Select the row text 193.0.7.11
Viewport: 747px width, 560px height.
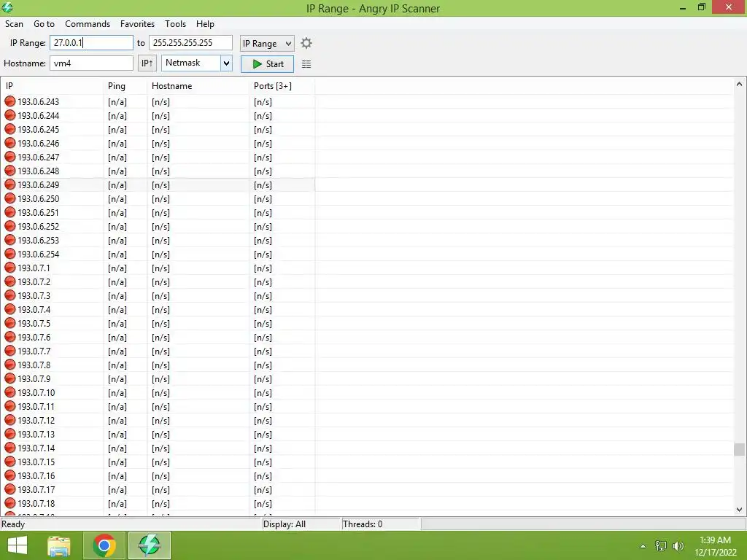[x=36, y=407]
